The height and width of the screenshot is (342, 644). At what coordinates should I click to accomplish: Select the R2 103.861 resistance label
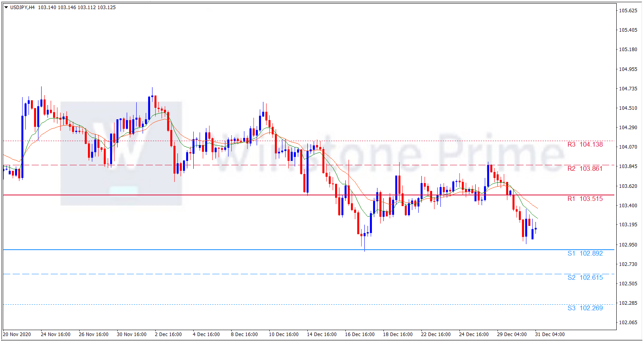click(x=585, y=169)
